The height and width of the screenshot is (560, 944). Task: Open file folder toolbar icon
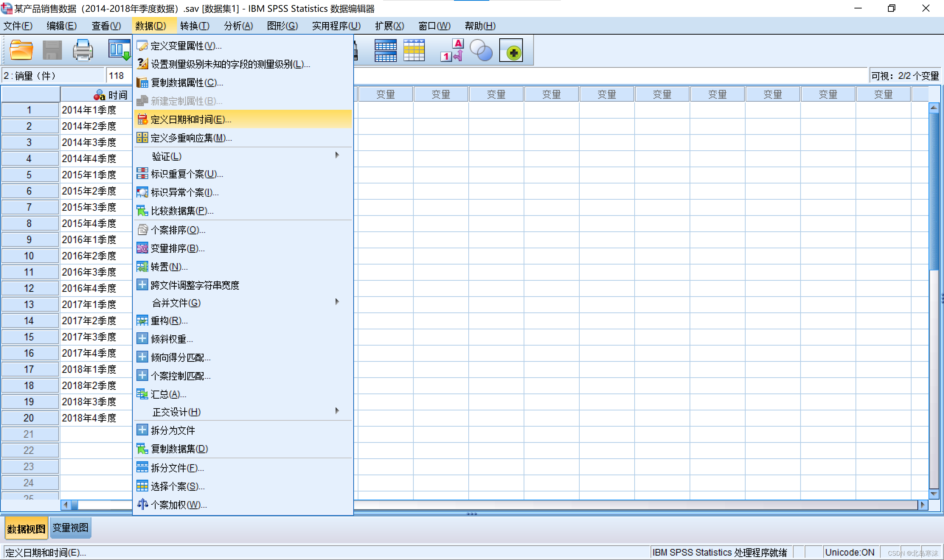(21, 50)
